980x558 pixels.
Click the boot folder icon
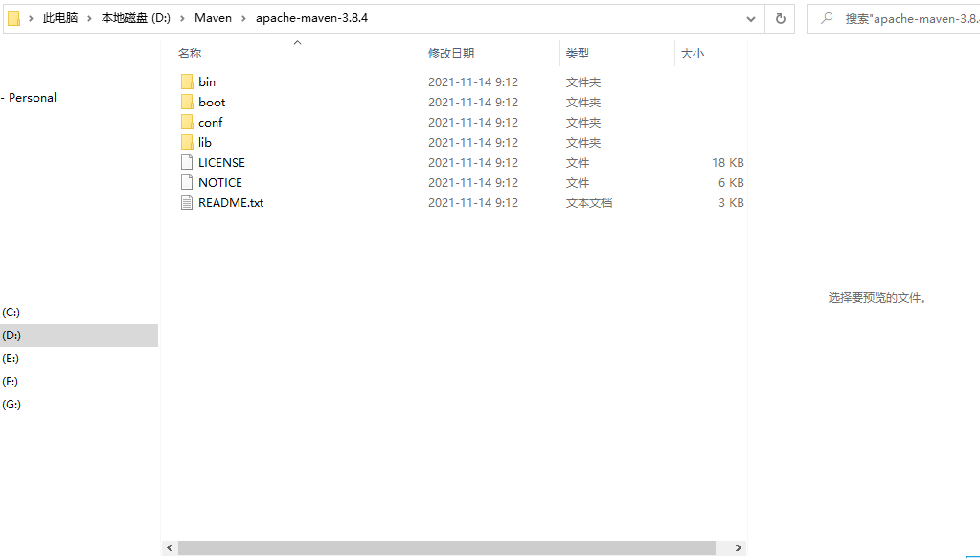click(186, 102)
